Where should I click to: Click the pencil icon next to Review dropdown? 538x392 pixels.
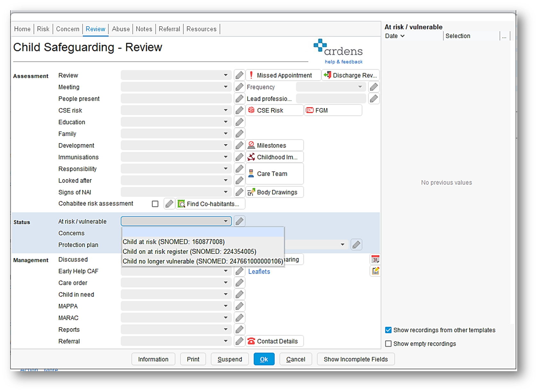point(239,75)
